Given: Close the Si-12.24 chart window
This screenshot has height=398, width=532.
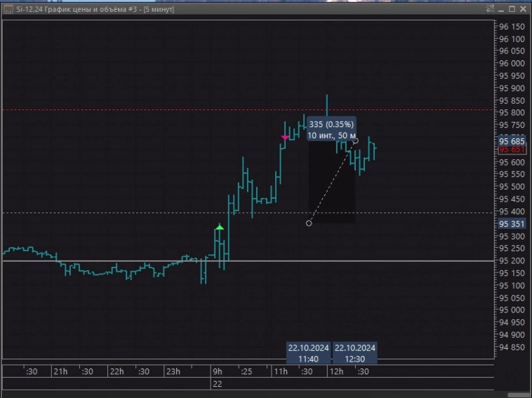Looking at the screenshot, I should pyautogui.click(x=523, y=9).
